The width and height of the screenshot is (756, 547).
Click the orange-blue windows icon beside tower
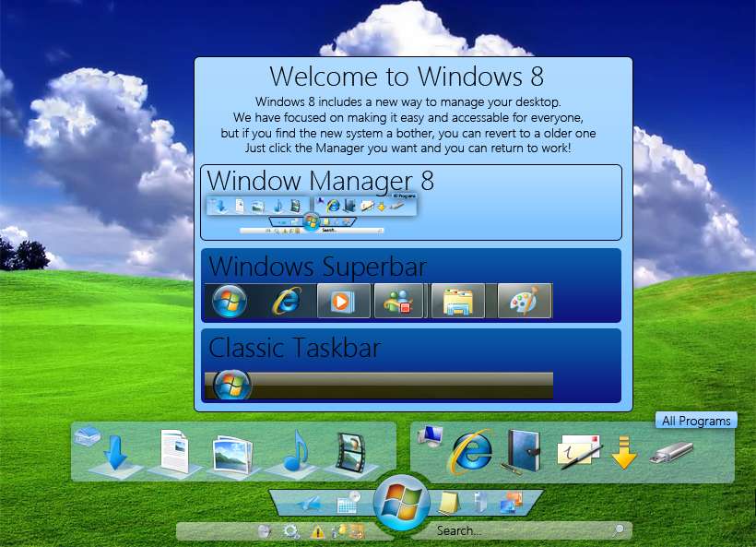(511, 503)
